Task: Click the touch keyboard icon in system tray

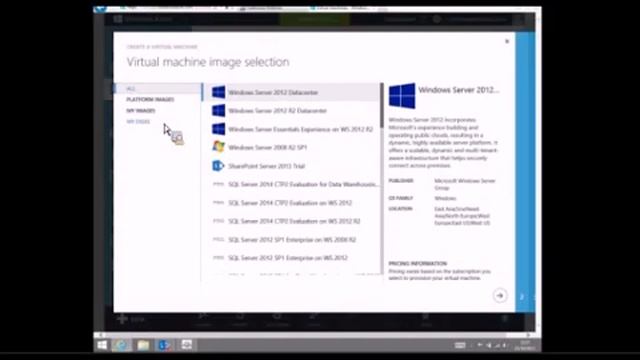Action: click(x=460, y=345)
